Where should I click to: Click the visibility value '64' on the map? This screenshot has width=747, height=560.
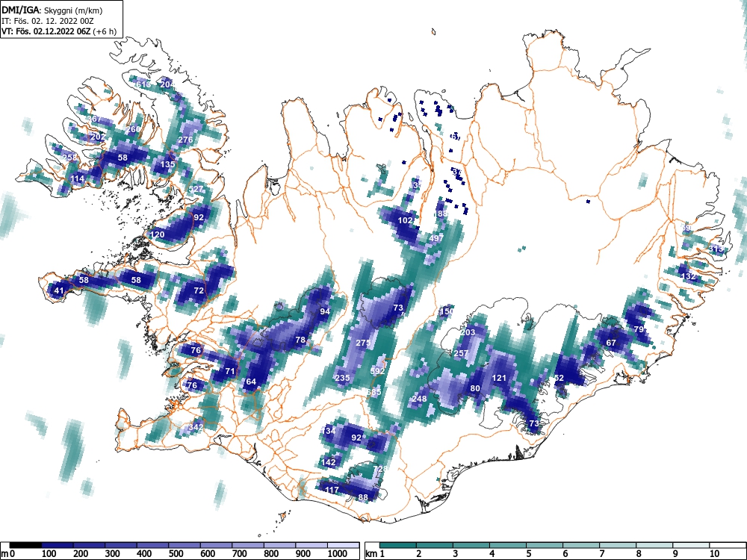[x=251, y=382]
